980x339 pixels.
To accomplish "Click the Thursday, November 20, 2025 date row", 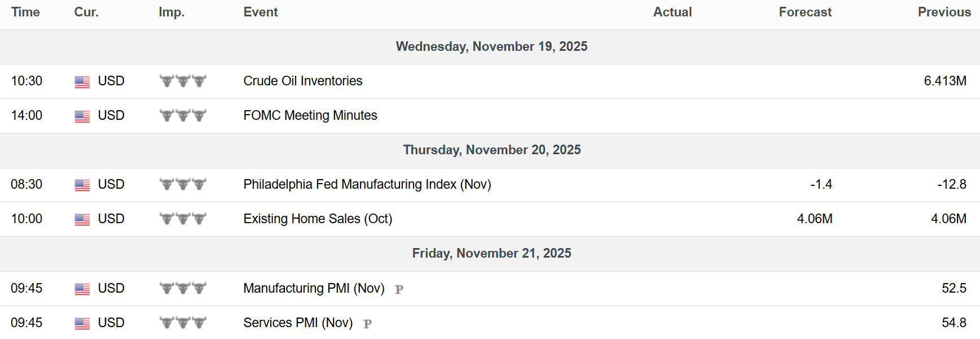I will (490, 150).
